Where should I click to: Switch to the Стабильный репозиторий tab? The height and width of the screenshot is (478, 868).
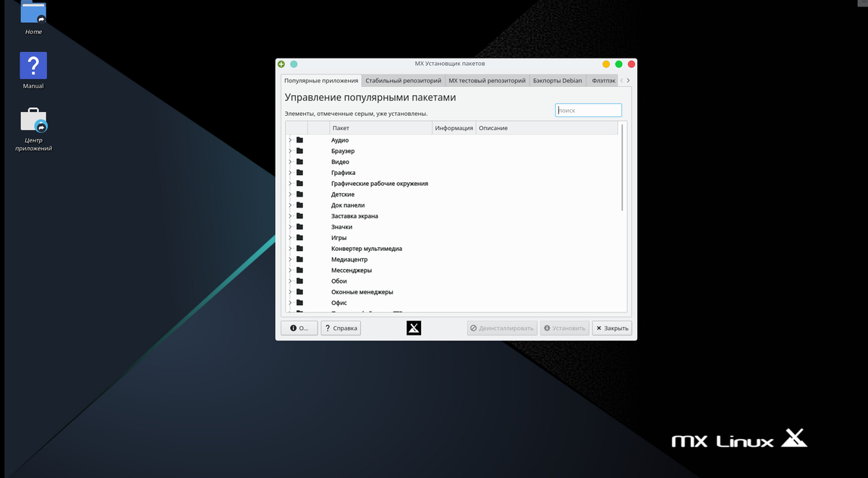[403, 81]
